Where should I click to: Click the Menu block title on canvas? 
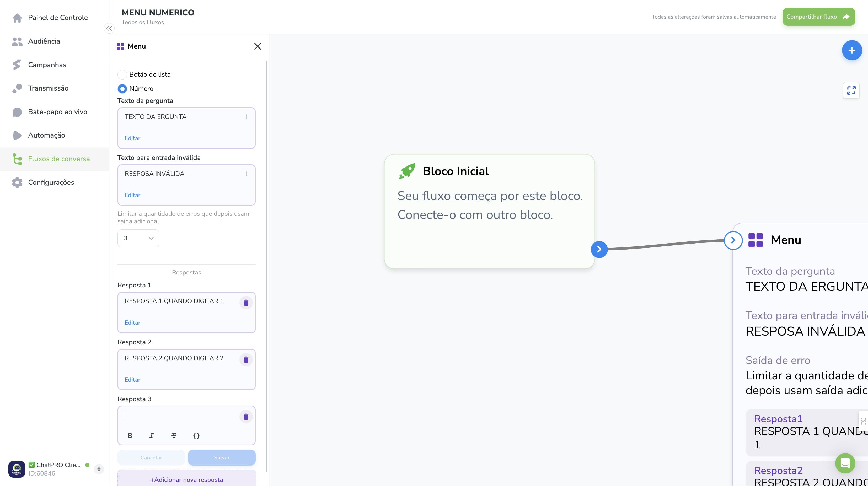click(x=786, y=240)
